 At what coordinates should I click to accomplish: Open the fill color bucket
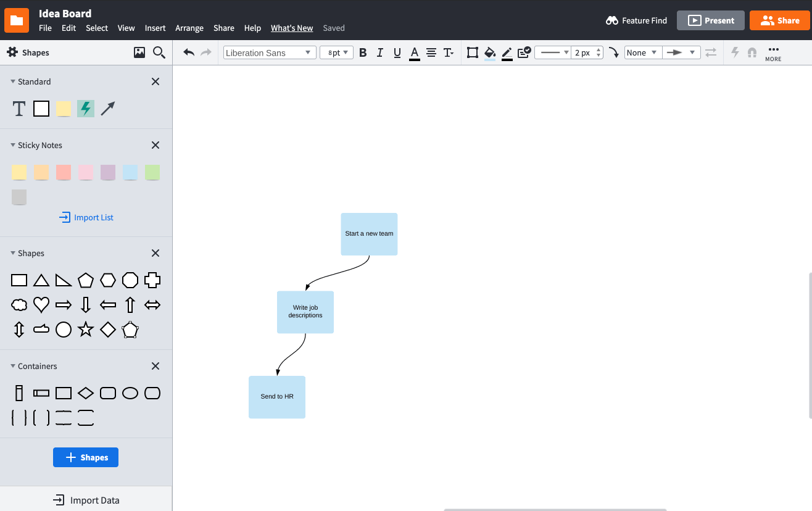point(490,53)
